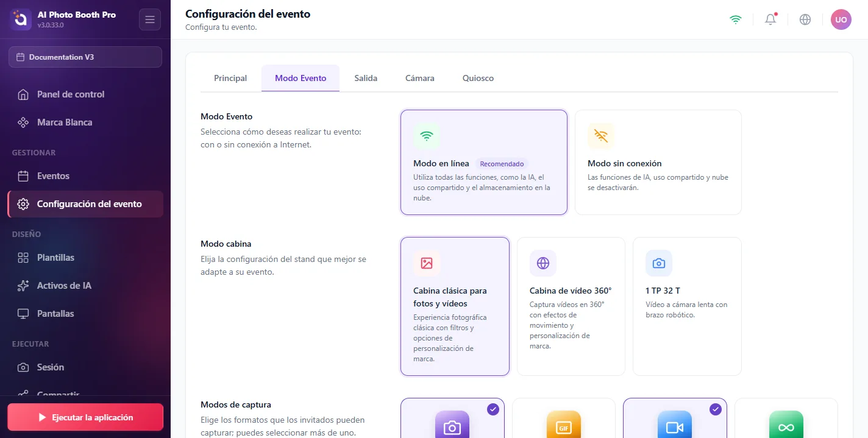Click the green infinity icon in capture modes
The width and height of the screenshot is (868, 438).
pyautogui.click(x=786, y=426)
